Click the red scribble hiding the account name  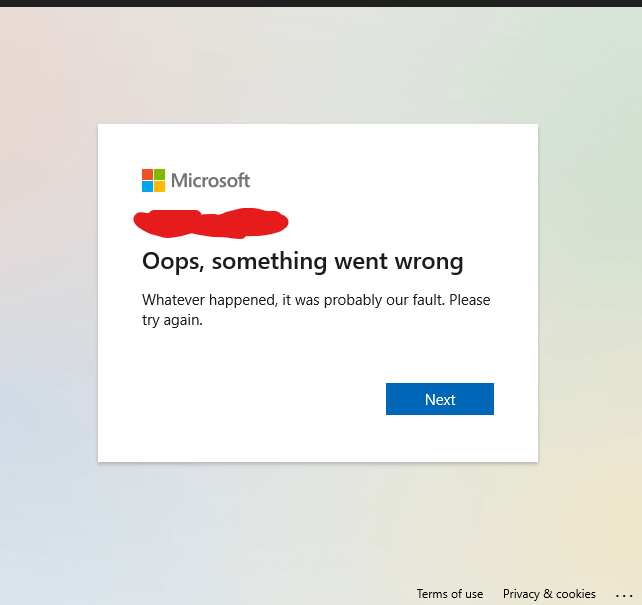211,223
